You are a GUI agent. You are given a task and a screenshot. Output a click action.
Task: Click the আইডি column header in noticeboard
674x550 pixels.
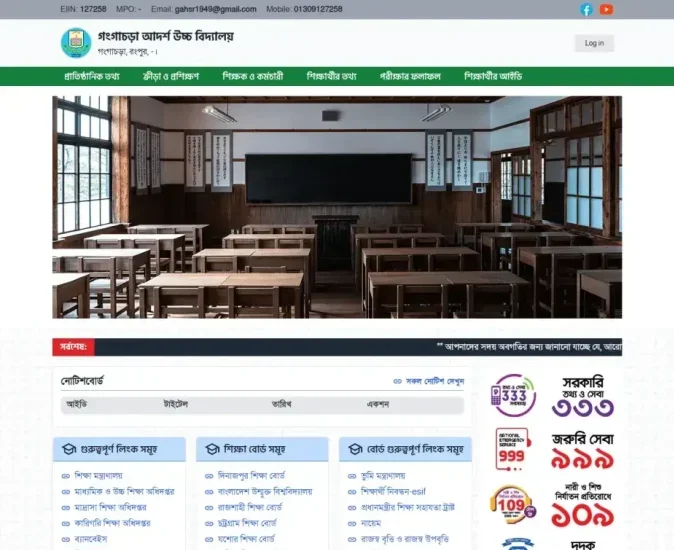tap(77, 404)
